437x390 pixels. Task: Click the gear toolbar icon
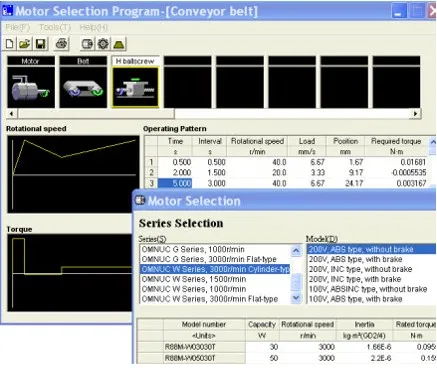pyautogui.click(x=103, y=44)
